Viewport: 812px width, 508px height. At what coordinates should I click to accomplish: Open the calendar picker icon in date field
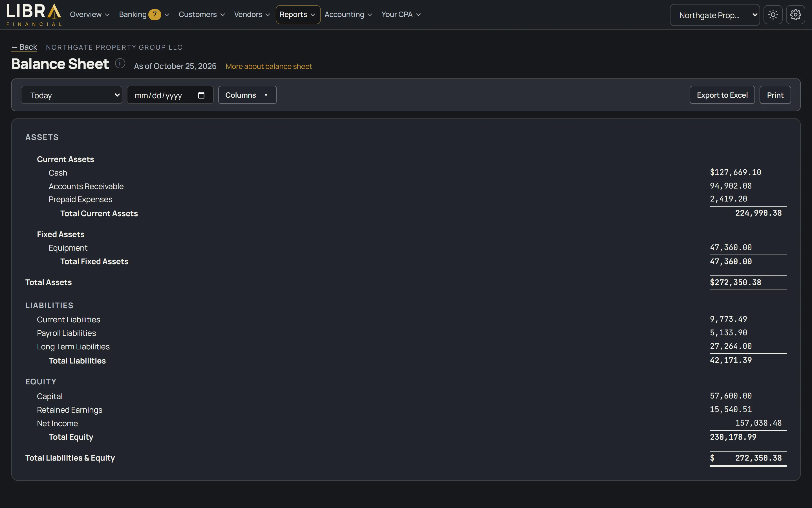coord(201,95)
